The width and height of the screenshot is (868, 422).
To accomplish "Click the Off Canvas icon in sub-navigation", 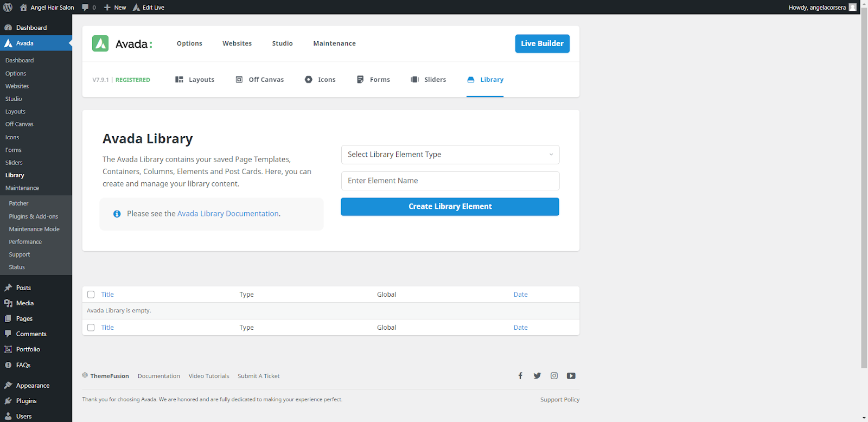I will point(239,80).
